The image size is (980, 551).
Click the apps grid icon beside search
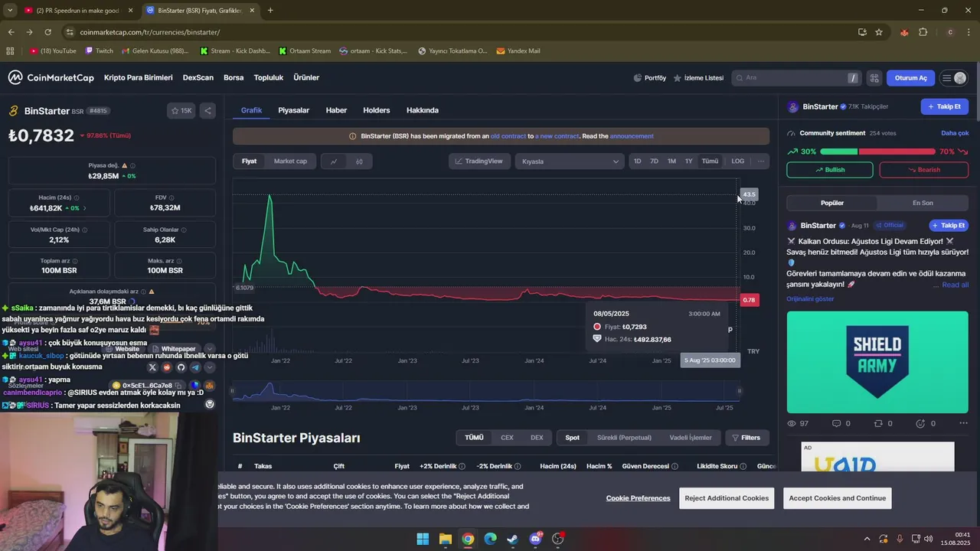coord(874,78)
